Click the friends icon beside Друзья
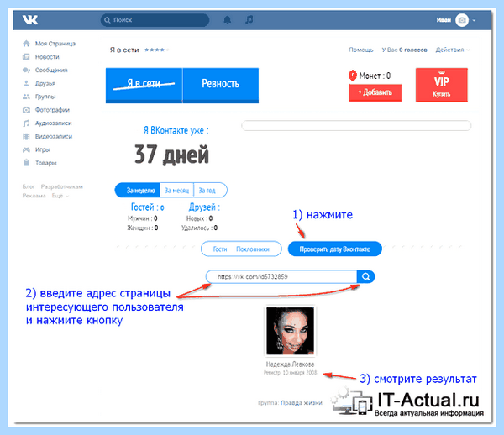Viewport: 504px width, 435px height. (26, 83)
